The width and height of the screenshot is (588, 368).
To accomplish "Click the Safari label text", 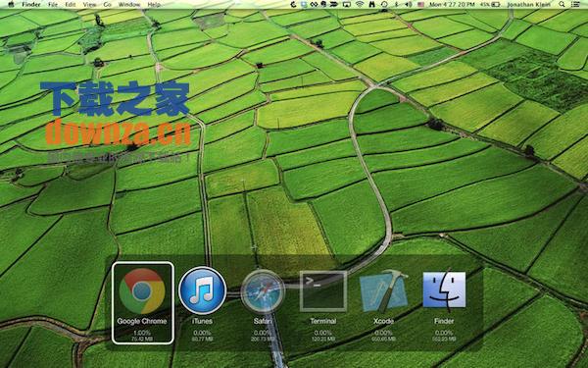I will (263, 321).
